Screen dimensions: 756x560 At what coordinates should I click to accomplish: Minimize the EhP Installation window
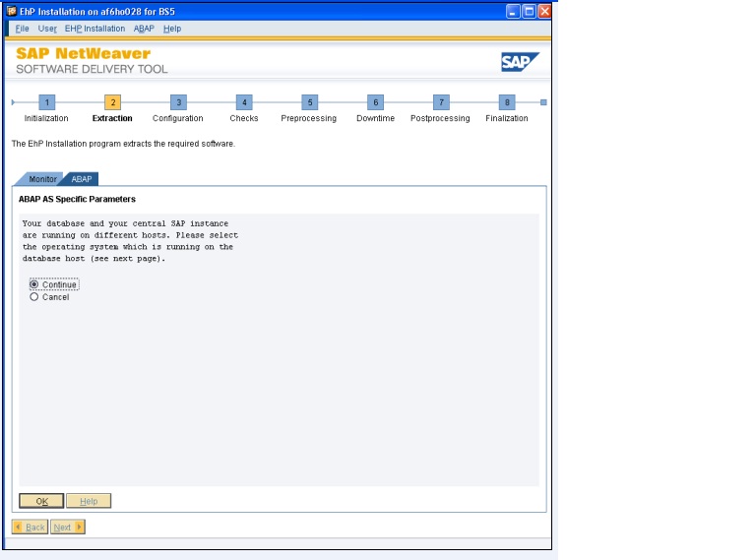pyautogui.click(x=513, y=11)
